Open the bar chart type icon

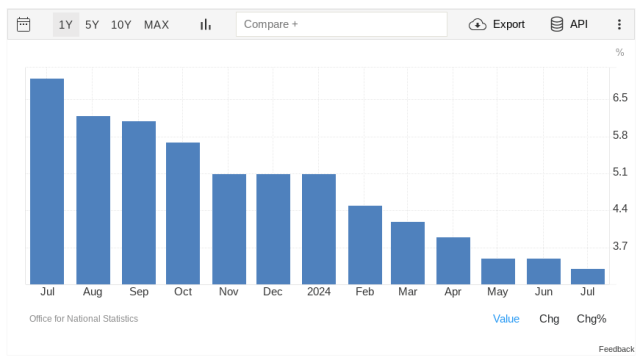206,24
